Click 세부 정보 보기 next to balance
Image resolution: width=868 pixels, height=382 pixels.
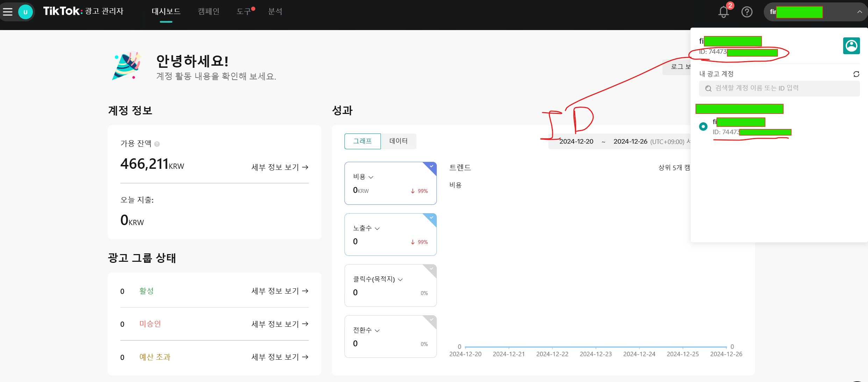point(279,167)
